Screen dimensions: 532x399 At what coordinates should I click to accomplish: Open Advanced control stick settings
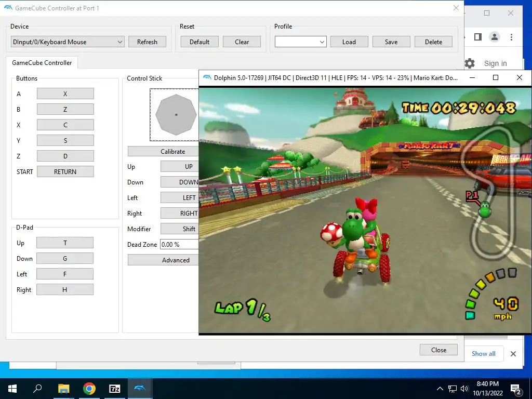click(163, 260)
